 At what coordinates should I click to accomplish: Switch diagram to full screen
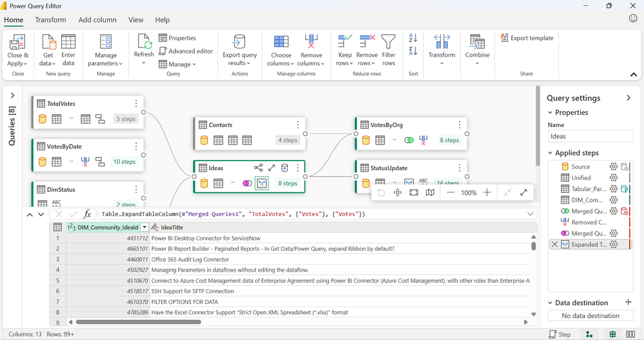(x=524, y=193)
